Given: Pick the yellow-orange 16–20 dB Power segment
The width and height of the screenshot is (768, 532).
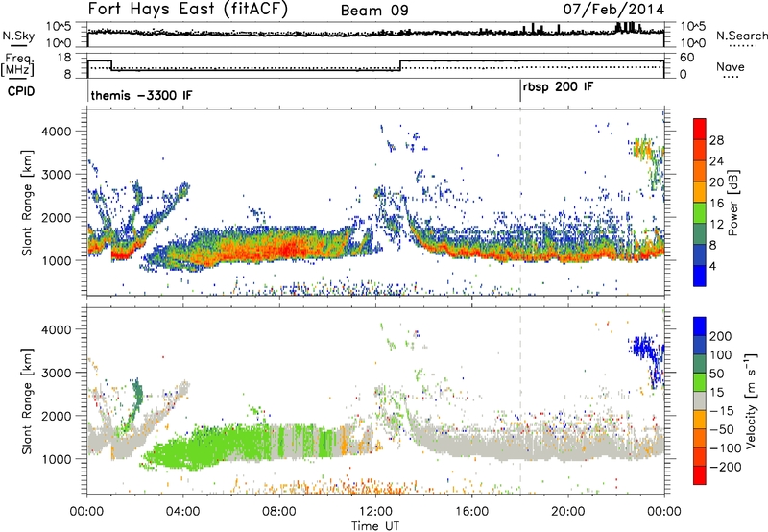Looking at the screenshot, I should point(700,192).
